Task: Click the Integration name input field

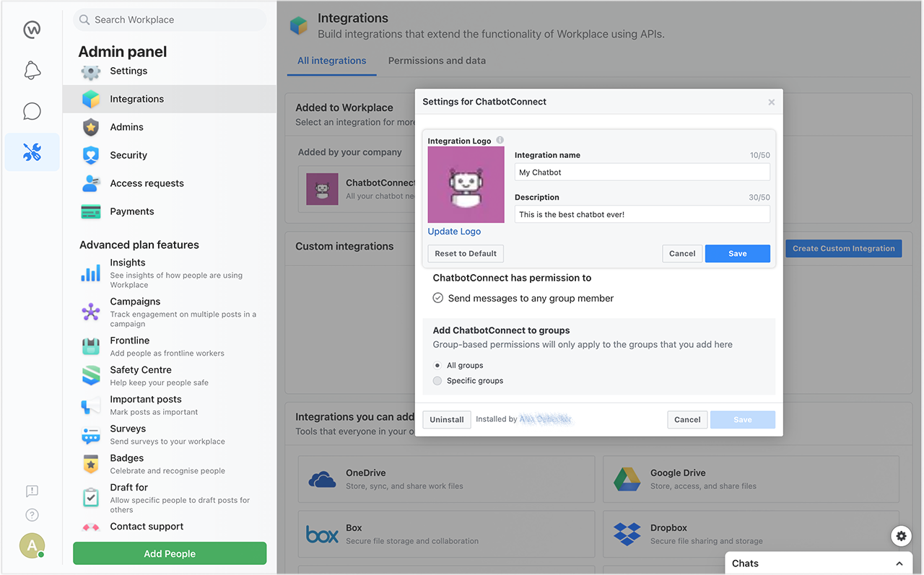Action: (x=642, y=172)
